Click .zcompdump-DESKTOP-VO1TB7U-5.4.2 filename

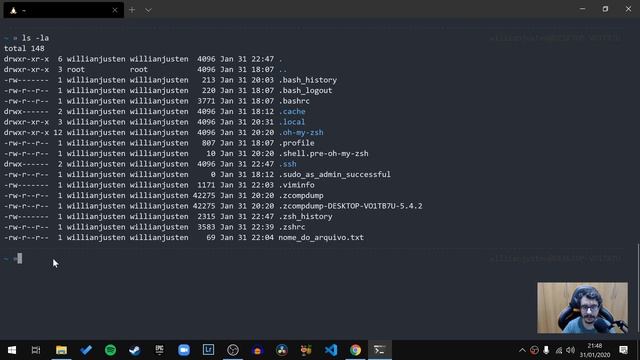click(x=350, y=206)
